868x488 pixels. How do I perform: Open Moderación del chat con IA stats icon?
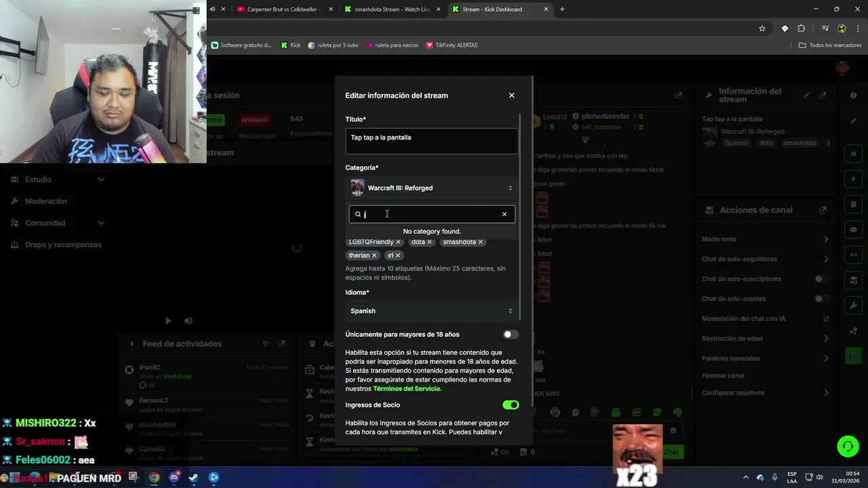826,319
